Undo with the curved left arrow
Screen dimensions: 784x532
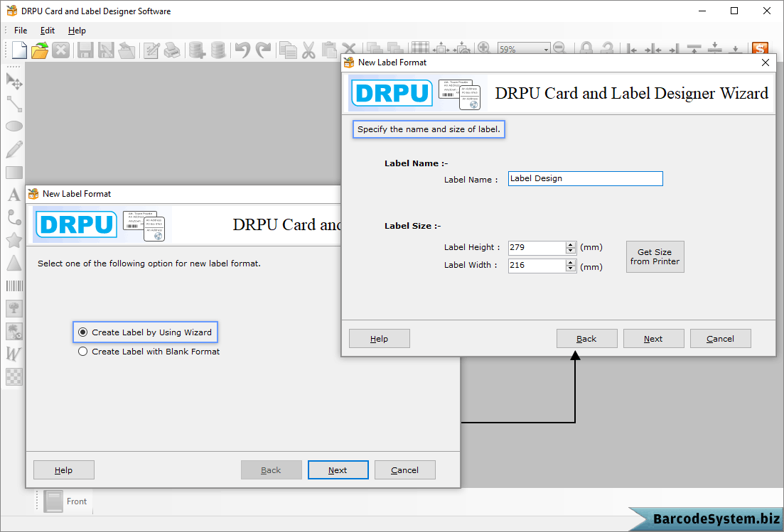pos(242,50)
